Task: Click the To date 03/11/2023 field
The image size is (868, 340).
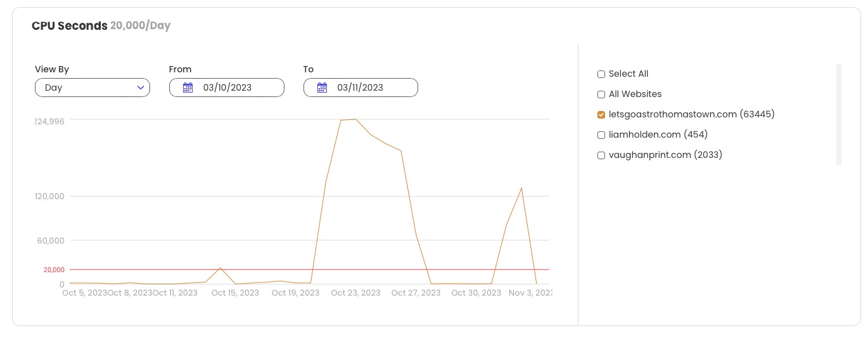Action: pyautogui.click(x=361, y=88)
